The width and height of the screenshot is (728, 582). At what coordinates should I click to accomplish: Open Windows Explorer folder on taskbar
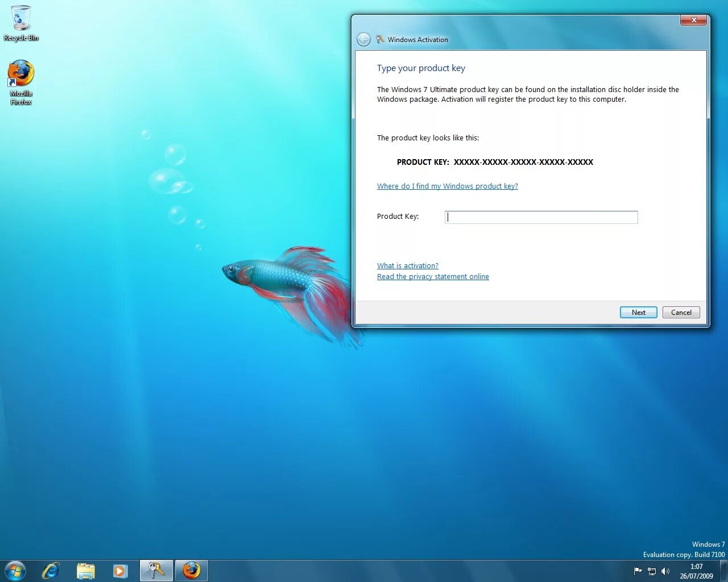[x=85, y=571]
